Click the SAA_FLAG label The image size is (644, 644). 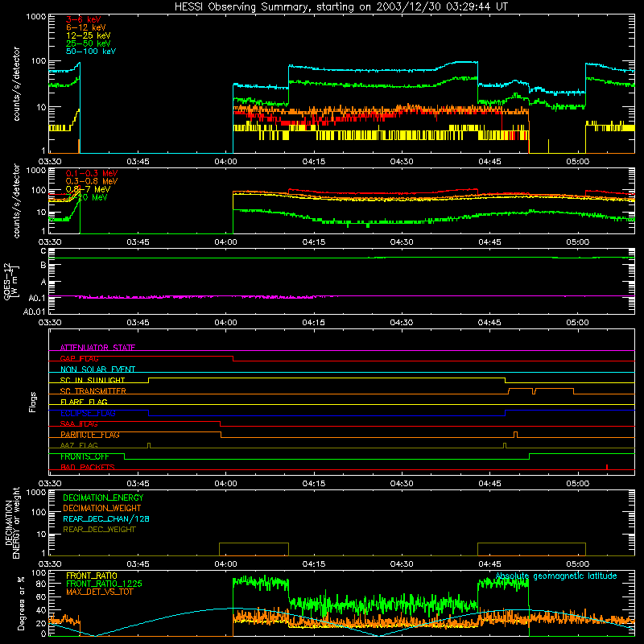point(79,424)
